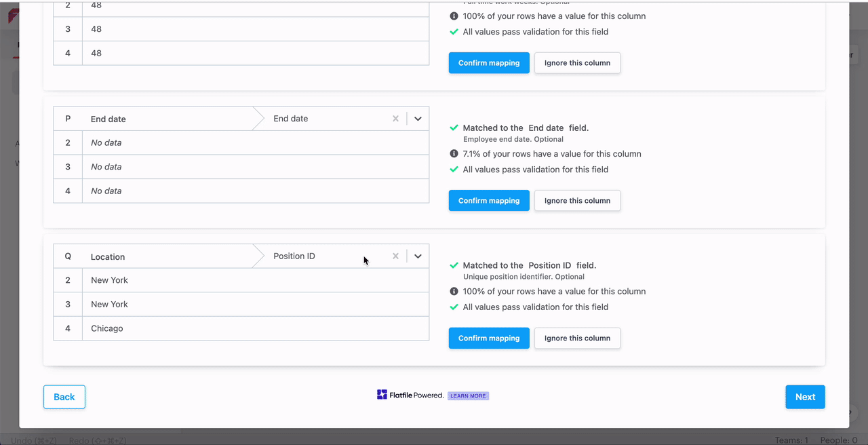
Task: Open the Position ID dropdown arrow
Action: click(418, 256)
